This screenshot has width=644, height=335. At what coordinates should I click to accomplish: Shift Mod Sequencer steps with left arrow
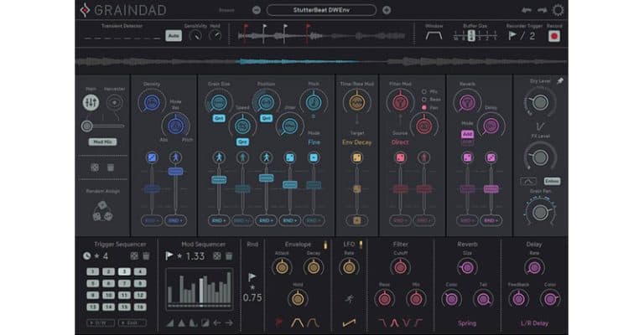pos(217,323)
